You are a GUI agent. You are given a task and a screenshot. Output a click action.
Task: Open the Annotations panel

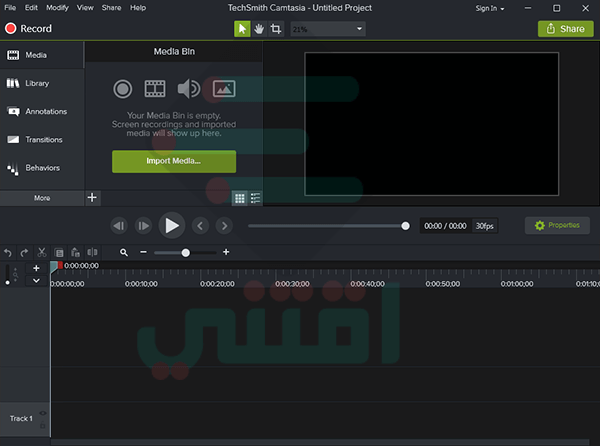(x=42, y=111)
